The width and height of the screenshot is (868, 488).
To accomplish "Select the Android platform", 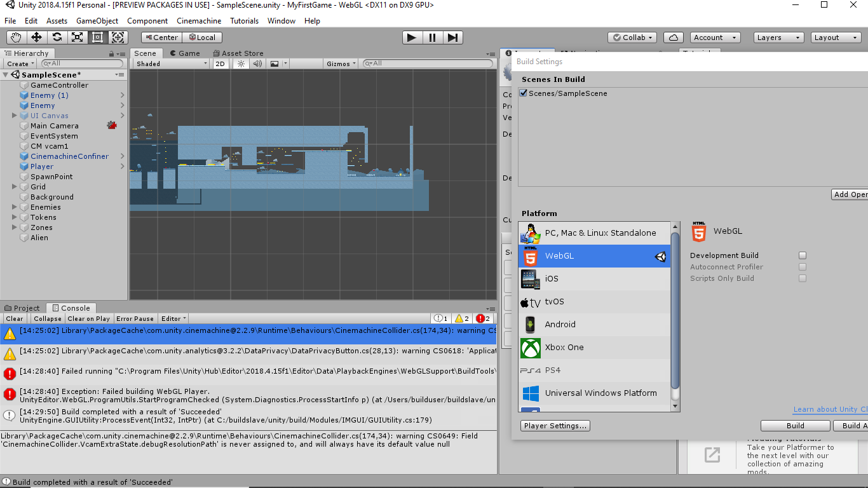I will pos(594,324).
